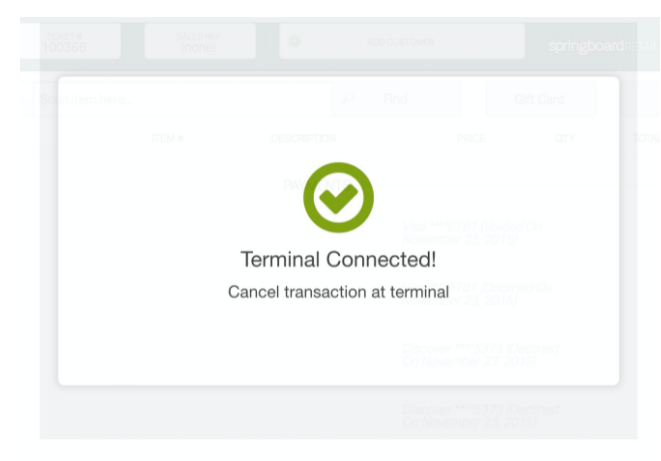The image size is (661, 461).
Task: Select the third declined Discover payment entry
Action: pos(480,354)
